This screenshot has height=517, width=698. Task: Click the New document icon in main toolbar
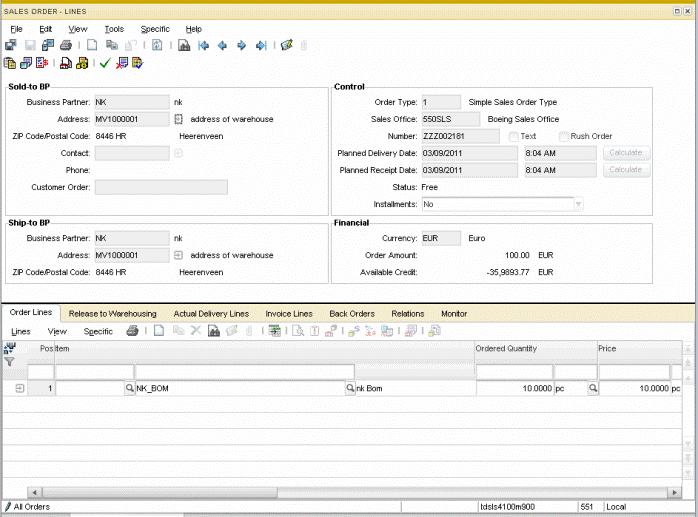click(x=92, y=46)
